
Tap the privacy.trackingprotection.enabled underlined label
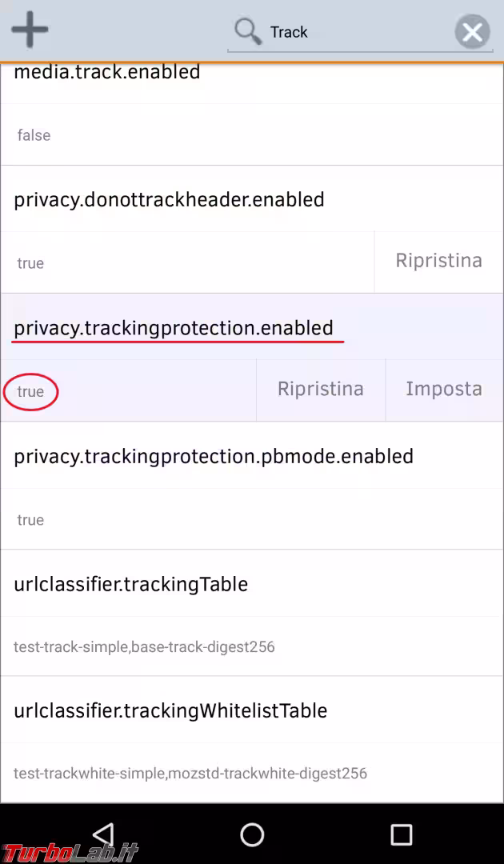tap(173, 328)
